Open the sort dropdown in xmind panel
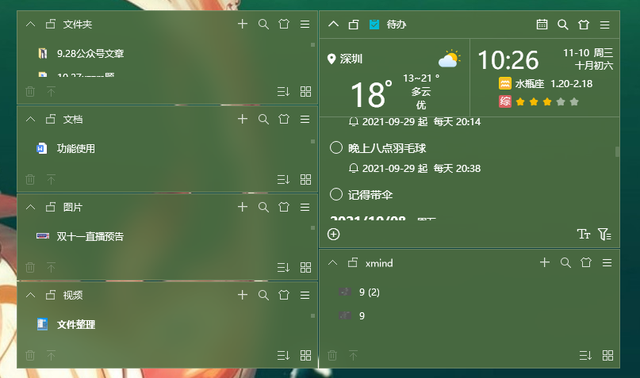Viewport: 640px width, 378px height. (x=585, y=356)
